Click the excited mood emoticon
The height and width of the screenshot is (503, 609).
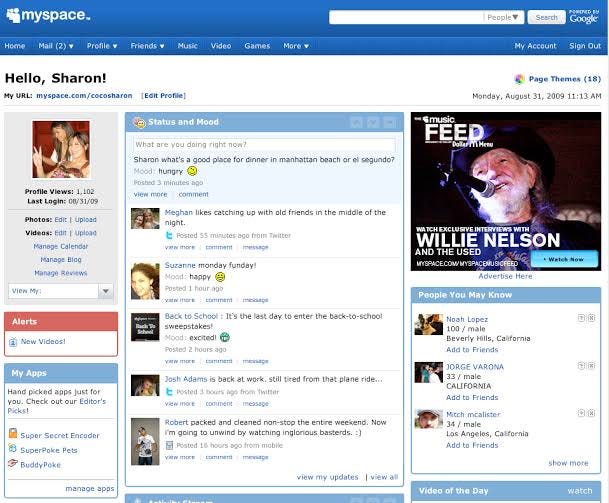coord(225,337)
